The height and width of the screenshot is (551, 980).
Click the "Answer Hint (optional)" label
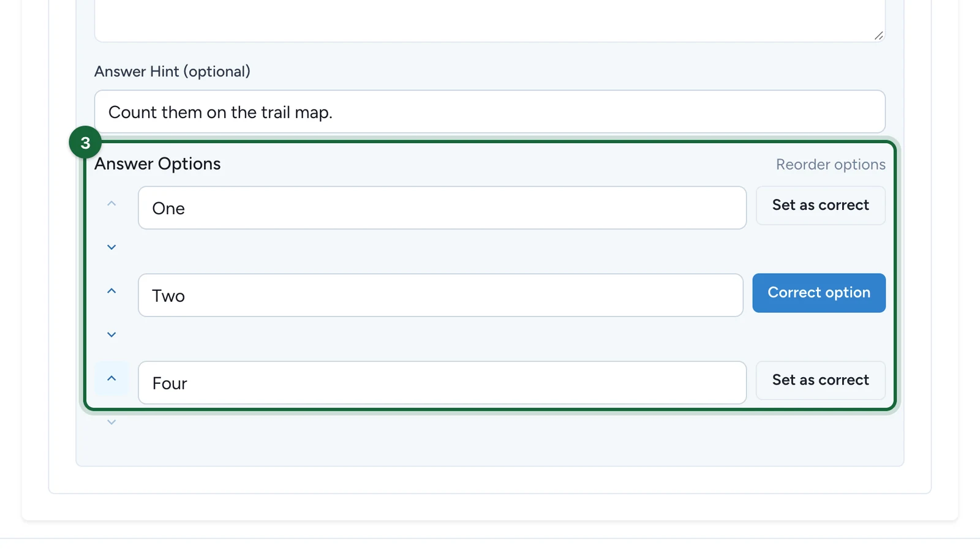(x=172, y=71)
